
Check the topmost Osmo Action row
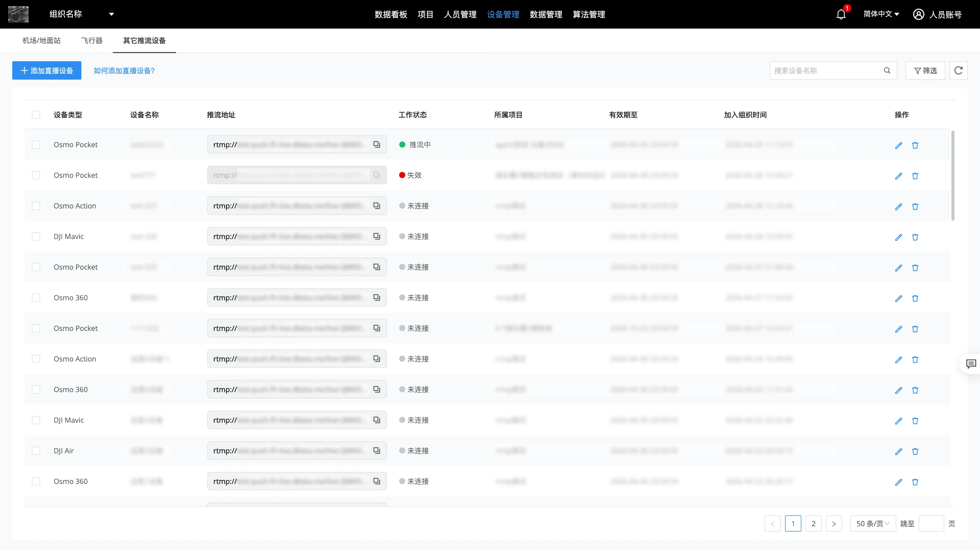coord(36,206)
